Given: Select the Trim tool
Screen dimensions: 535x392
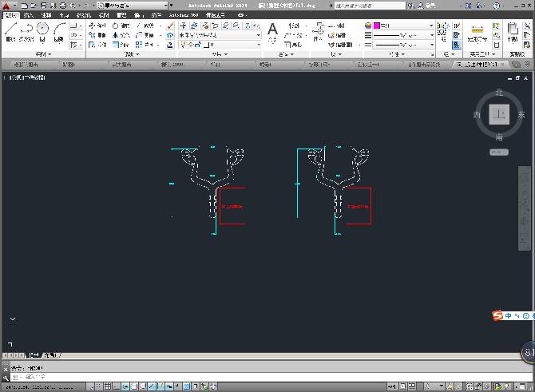Looking at the screenshot, I should click(x=145, y=26).
